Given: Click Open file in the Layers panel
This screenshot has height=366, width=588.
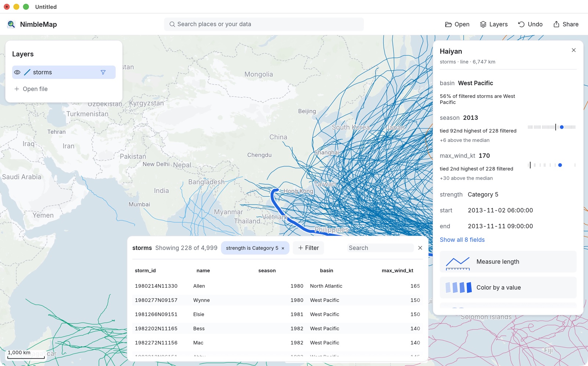Looking at the screenshot, I should pyautogui.click(x=31, y=89).
